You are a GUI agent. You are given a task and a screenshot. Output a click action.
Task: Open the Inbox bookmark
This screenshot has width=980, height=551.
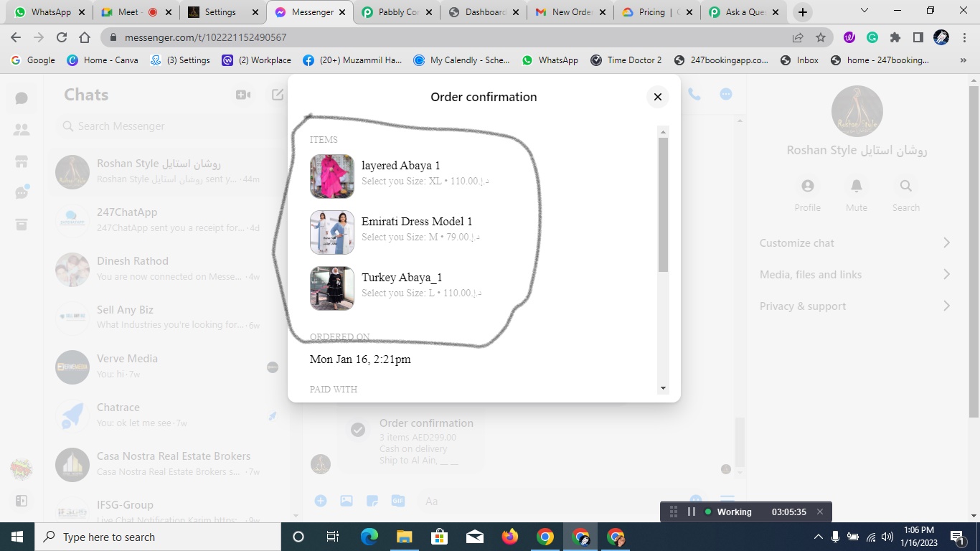(799, 60)
